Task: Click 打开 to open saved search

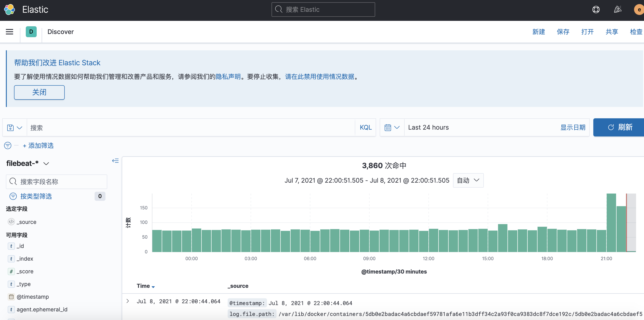Action: (x=587, y=32)
